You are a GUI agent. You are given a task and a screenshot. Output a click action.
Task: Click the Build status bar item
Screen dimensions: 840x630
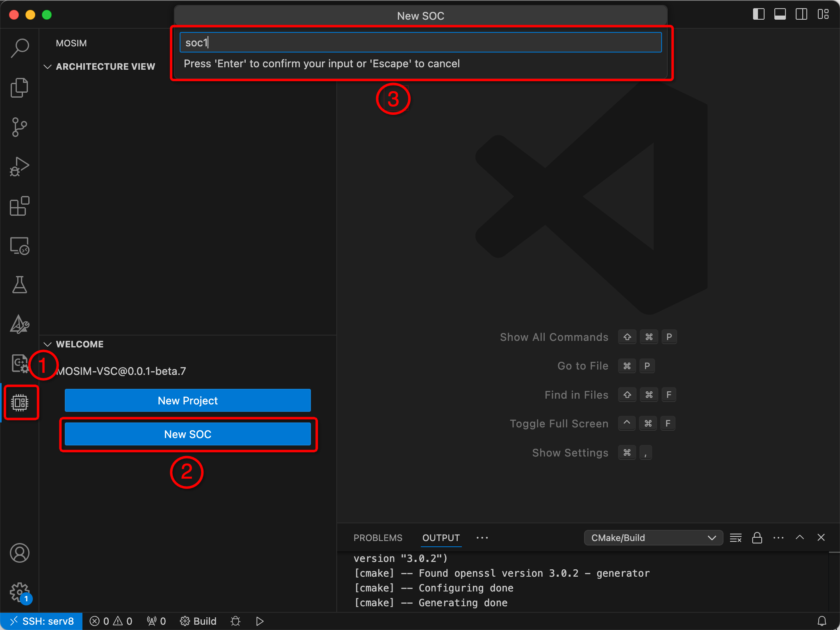198,621
